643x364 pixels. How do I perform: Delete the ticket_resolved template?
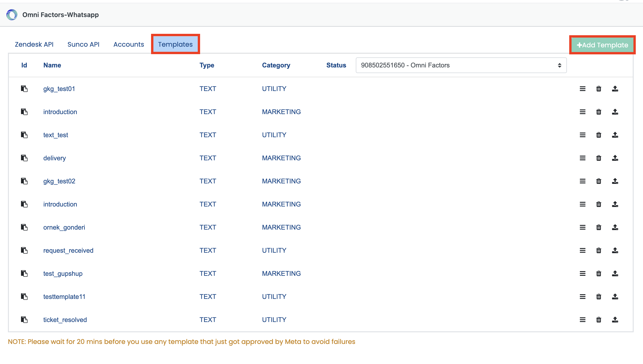pos(598,320)
